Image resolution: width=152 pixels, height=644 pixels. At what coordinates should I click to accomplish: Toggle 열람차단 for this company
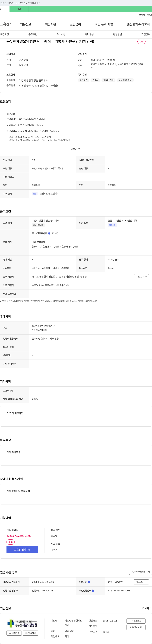click(31, 633)
